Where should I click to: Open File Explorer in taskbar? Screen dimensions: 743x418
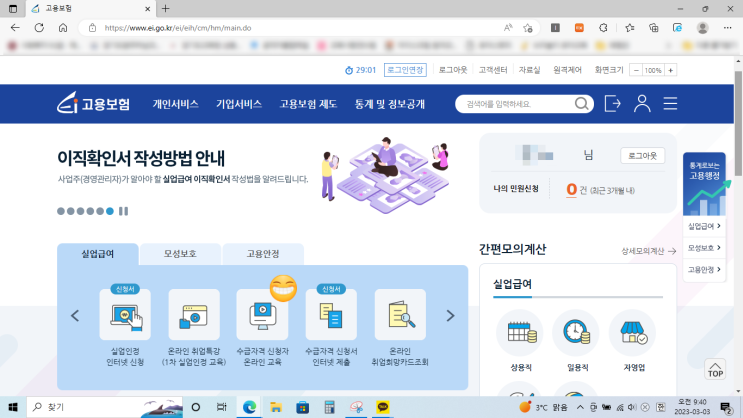coord(276,407)
